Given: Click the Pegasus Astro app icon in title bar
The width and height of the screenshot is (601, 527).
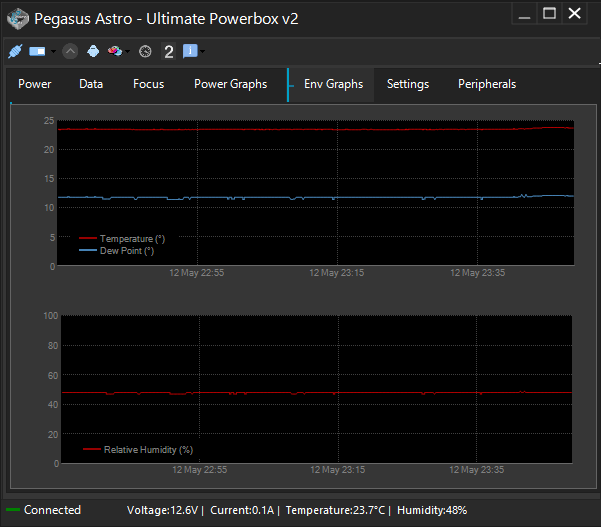Looking at the screenshot, I should tap(18, 18).
